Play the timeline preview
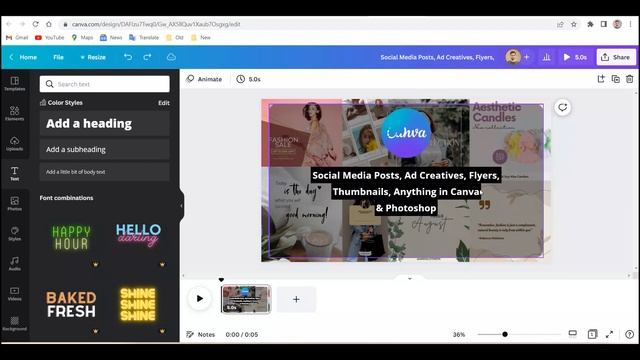 (200, 298)
